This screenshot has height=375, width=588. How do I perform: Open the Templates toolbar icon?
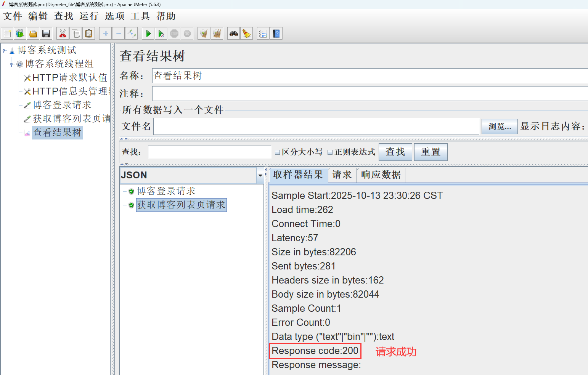tap(20, 34)
